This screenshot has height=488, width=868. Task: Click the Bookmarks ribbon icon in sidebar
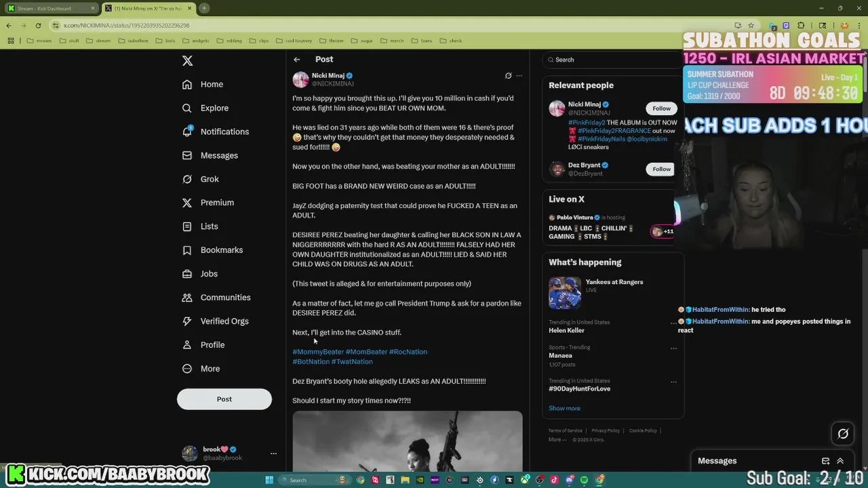point(187,250)
